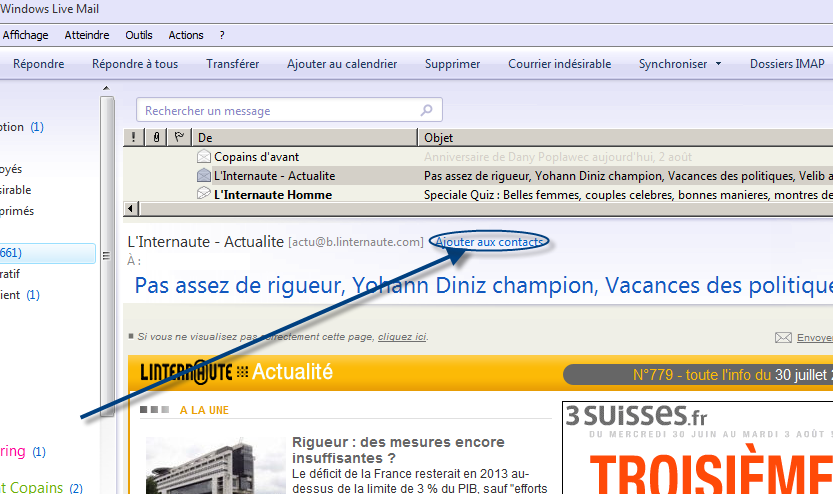Sort by attachment paperclip column
Image resolution: width=833 pixels, height=494 pixels.
point(156,138)
